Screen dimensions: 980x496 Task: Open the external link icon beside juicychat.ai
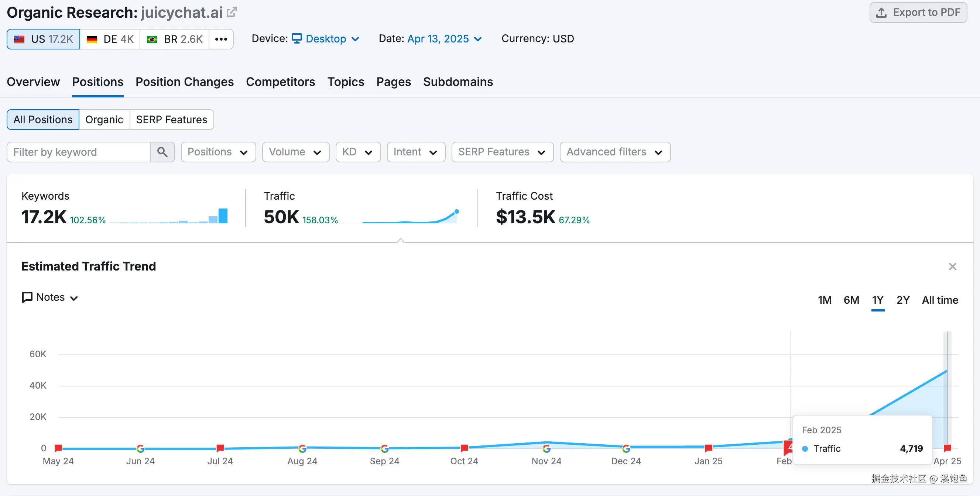(x=231, y=12)
